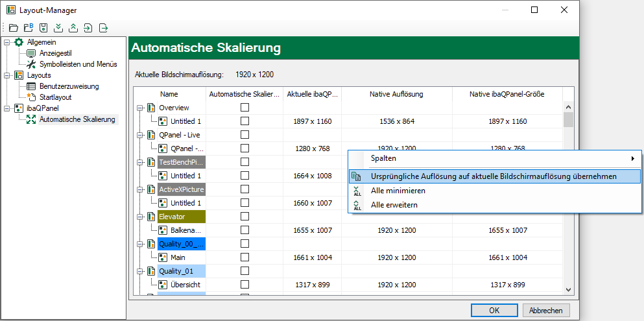644x321 pixels.
Task: Click the save disk toolbar icon
Action: coord(43,27)
